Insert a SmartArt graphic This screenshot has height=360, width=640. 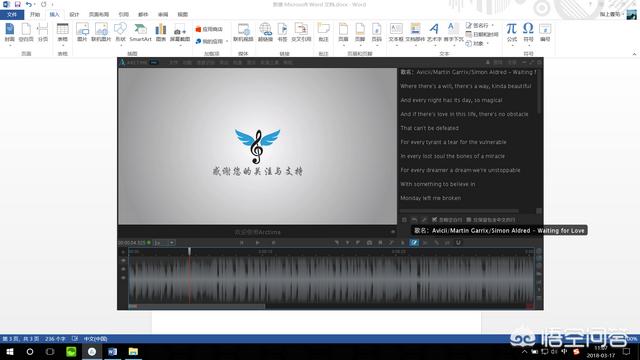coord(140,33)
